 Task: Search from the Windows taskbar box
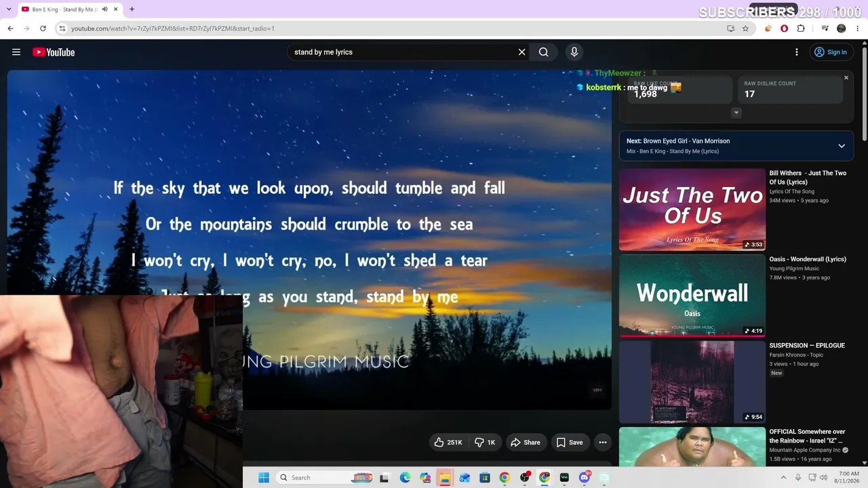325,478
